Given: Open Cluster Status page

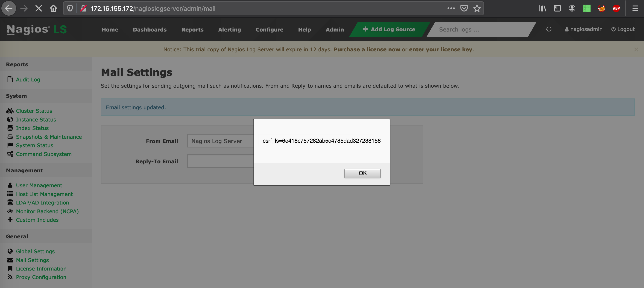Looking at the screenshot, I should pyautogui.click(x=34, y=111).
